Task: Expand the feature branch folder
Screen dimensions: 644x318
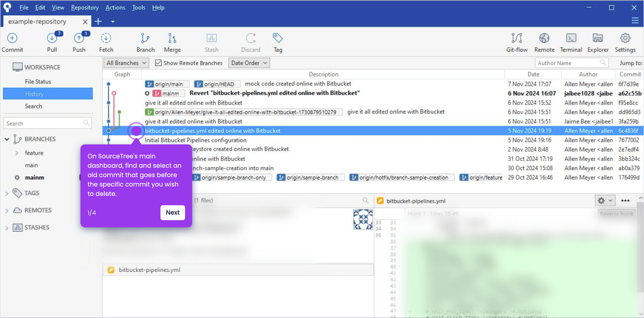Action: pyautogui.click(x=17, y=153)
